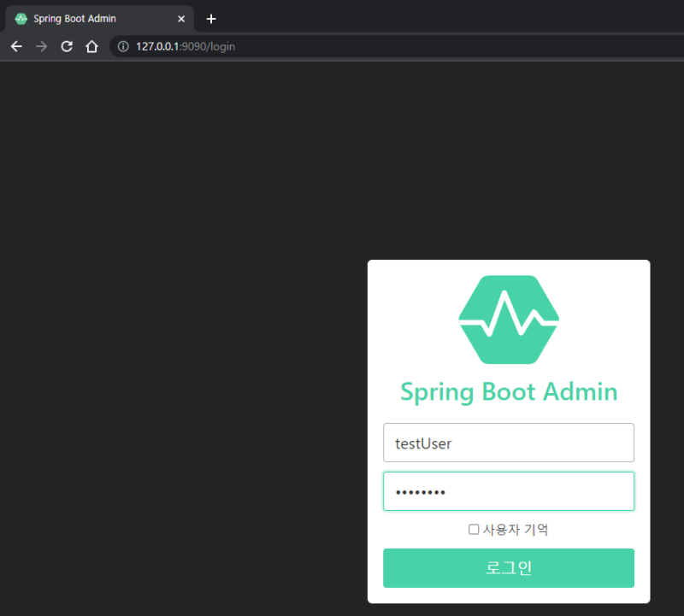Focus the password input field
Viewport: 684px width, 616px height.
pos(509,491)
